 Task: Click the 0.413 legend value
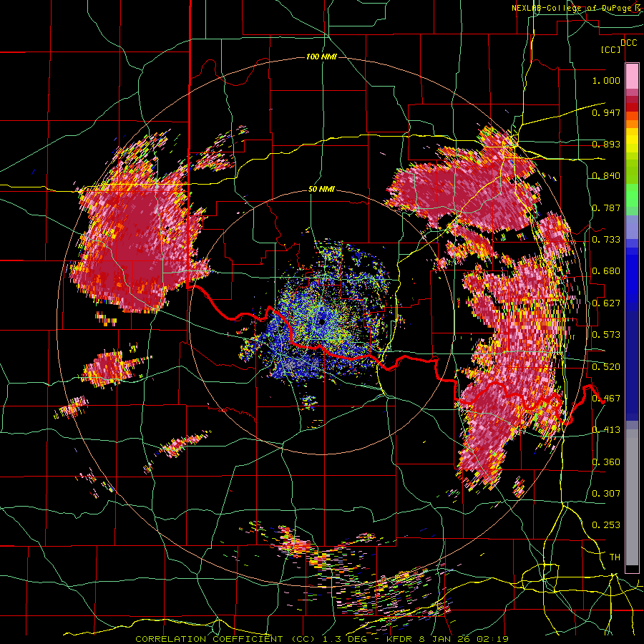pos(606,430)
